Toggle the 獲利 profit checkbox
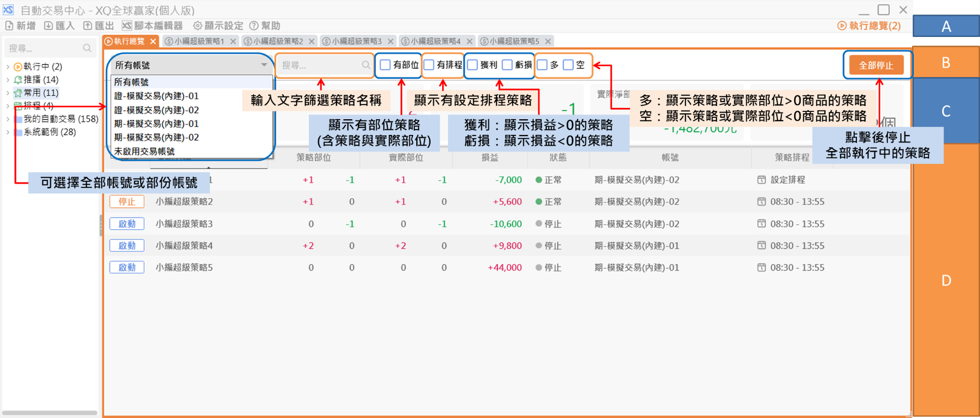Viewport: 980px width, 418px height. tap(473, 65)
